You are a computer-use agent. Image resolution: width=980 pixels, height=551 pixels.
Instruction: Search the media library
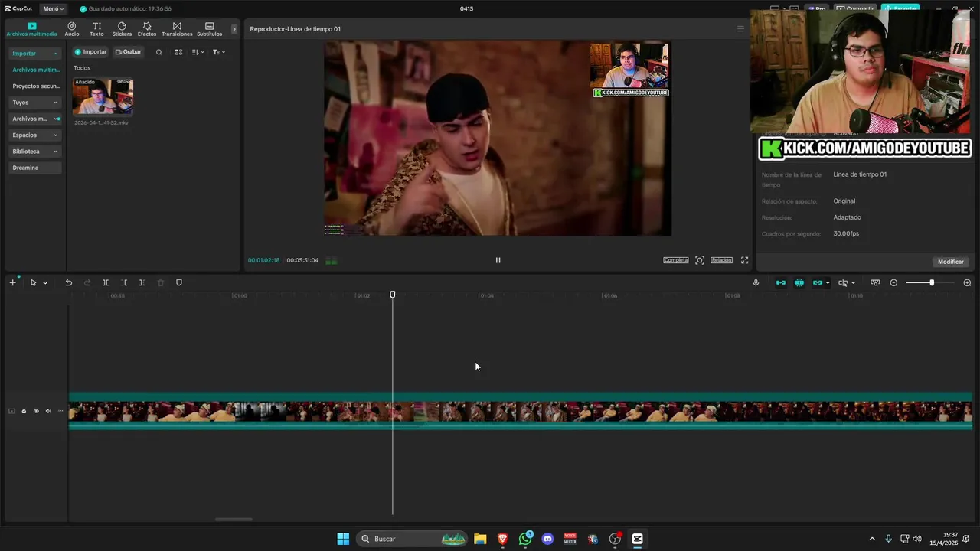158,52
